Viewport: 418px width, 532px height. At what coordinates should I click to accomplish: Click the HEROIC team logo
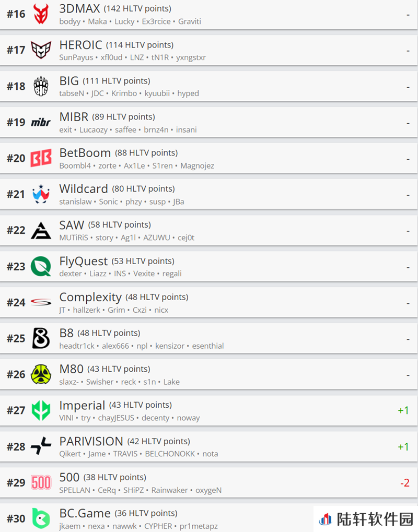[x=41, y=50]
